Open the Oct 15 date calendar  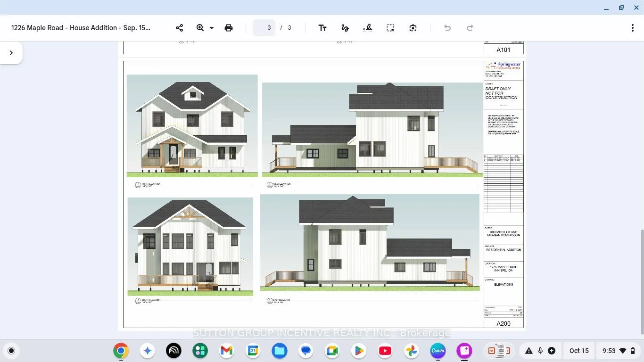[x=579, y=351]
